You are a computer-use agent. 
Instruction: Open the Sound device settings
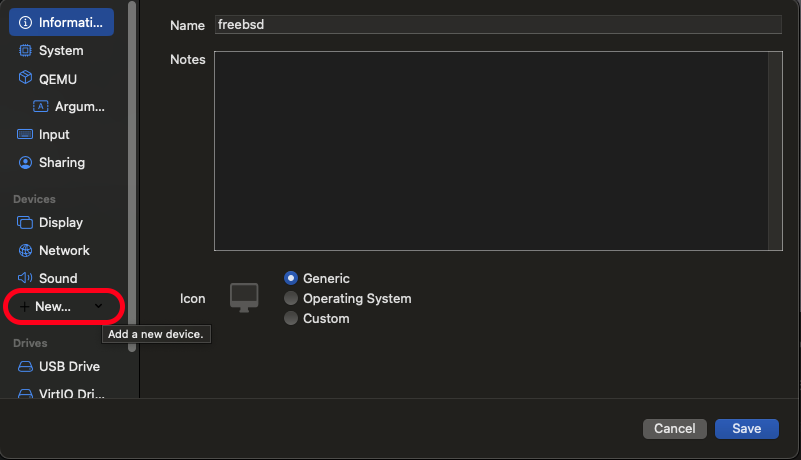61,278
